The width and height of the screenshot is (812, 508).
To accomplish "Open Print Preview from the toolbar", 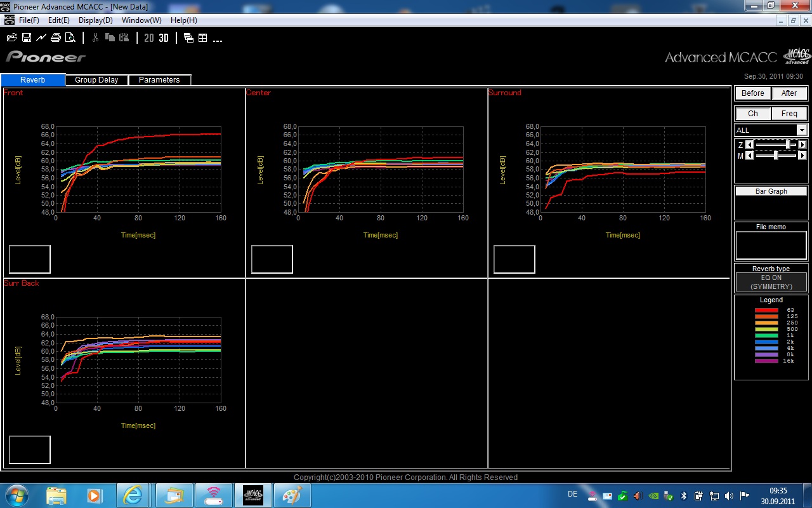I will (x=70, y=38).
